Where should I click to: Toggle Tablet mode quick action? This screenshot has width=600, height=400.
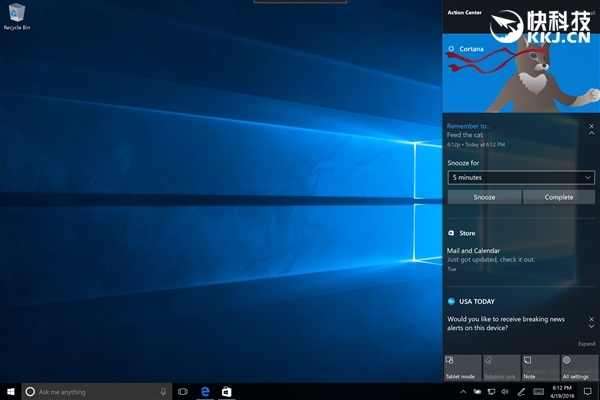(461, 367)
